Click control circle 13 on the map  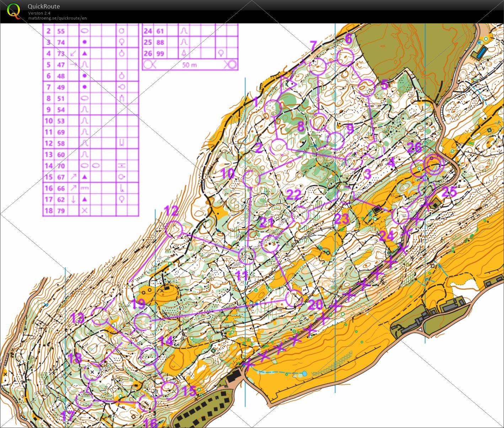[101, 316]
